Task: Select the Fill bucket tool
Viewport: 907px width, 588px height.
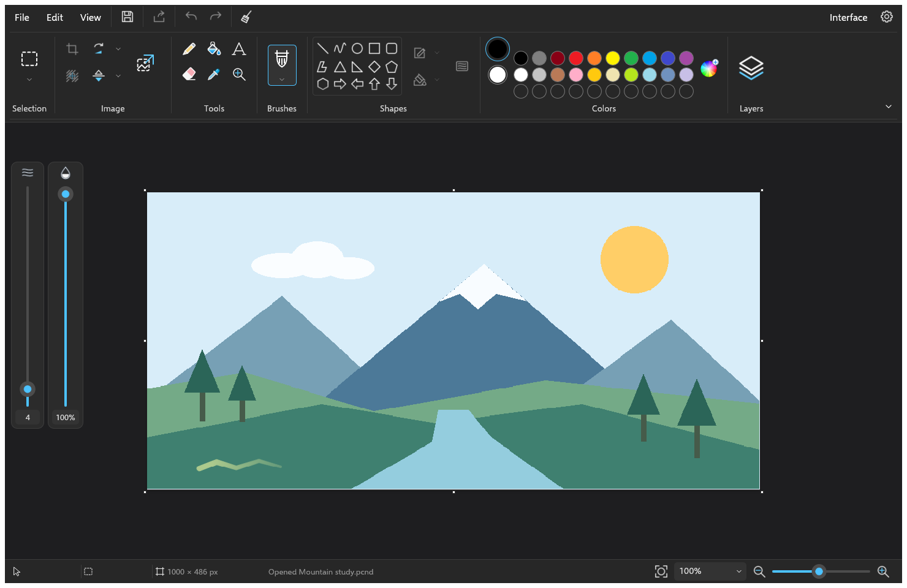Action: [214, 49]
